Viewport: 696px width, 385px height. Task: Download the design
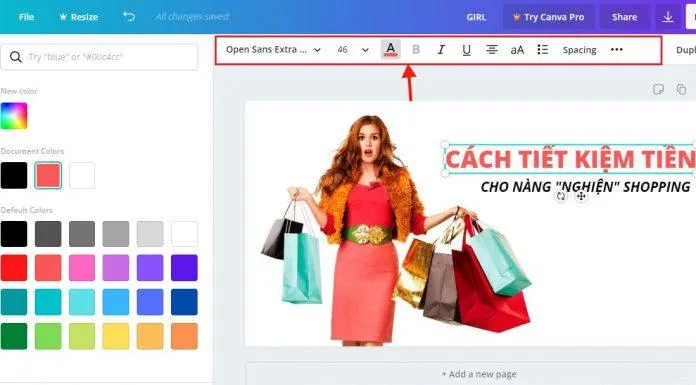pos(668,17)
